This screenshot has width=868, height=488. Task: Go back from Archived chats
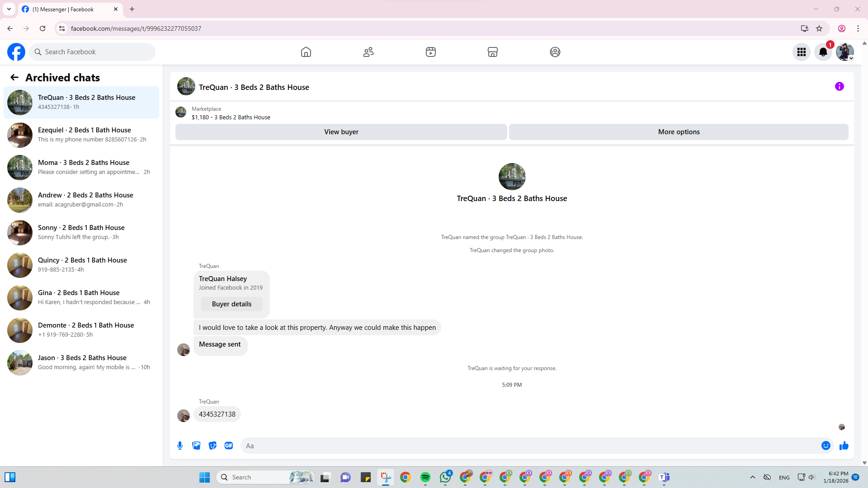(14, 77)
